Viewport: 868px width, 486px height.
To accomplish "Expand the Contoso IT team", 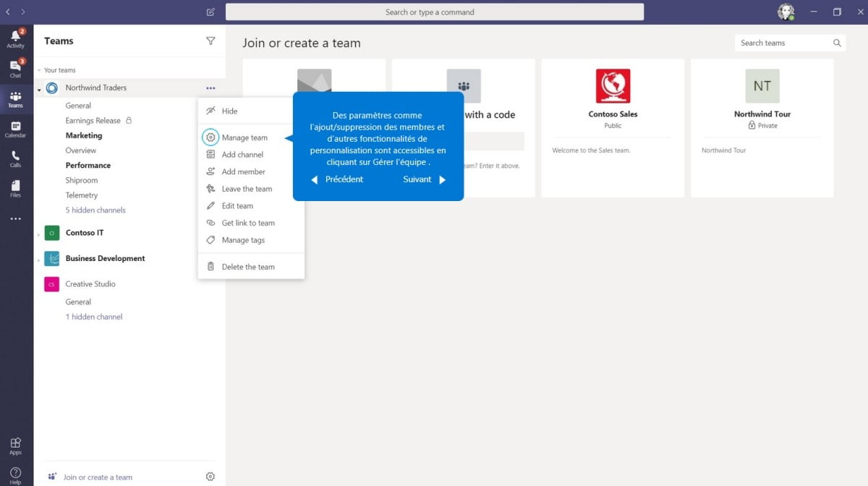I will (38, 234).
